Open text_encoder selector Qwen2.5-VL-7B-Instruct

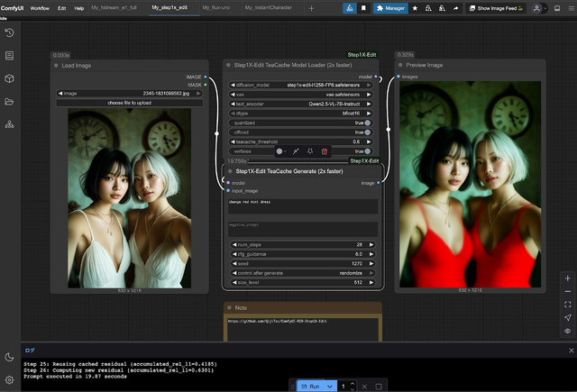pyautogui.click(x=300, y=104)
